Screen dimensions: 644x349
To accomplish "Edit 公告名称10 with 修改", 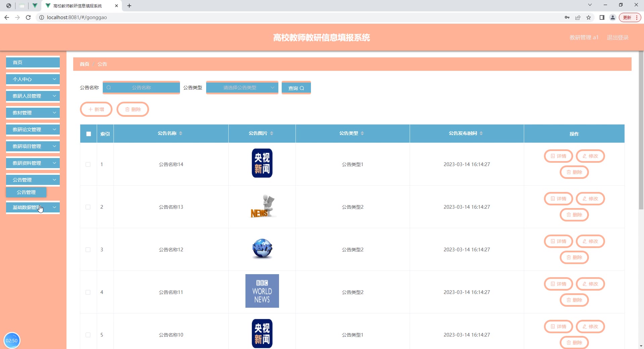I will click(x=590, y=327).
